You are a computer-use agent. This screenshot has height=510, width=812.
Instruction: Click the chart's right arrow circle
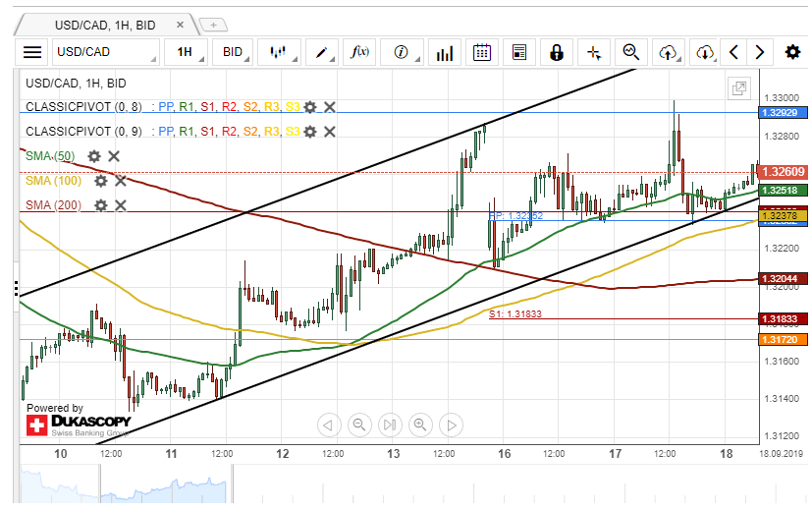451,425
